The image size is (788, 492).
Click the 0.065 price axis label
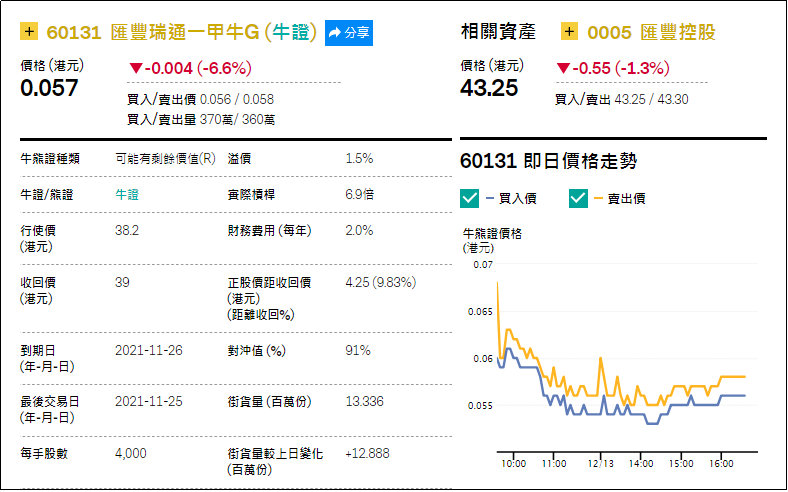coord(480,312)
